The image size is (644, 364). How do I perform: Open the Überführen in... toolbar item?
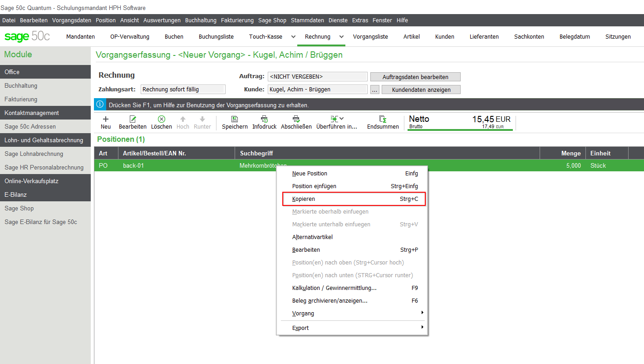tap(337, 122)
